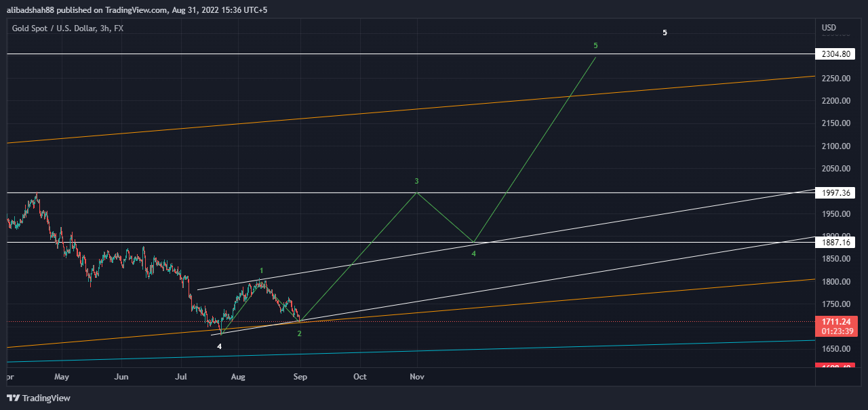Click the 1650.00 tick on the price axis
The height and width of the screenshot is (410, 868).
835,349
